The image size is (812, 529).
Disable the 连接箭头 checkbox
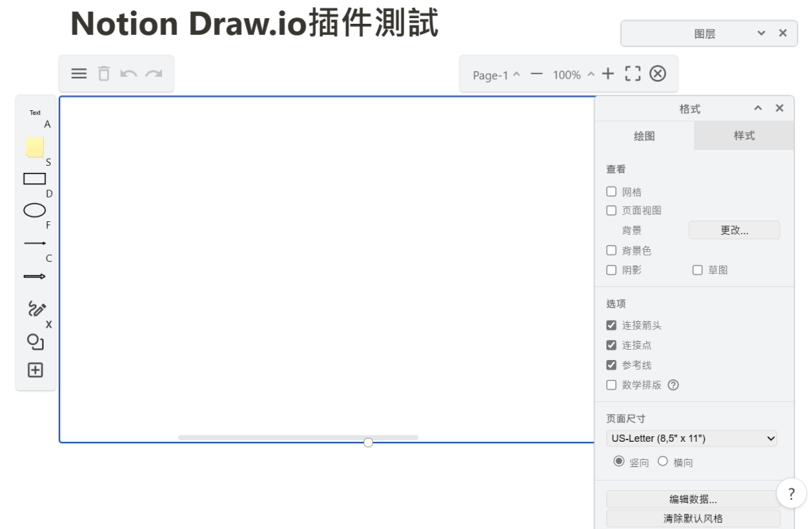(611, 325)
